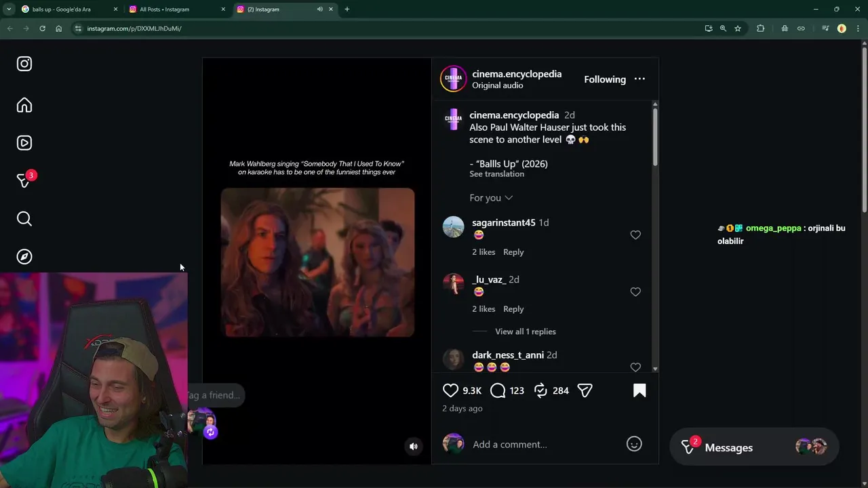Open sagarinstant45's profile avatar
Viewport: 868px width, 488px height.
(x=453, y=227)
